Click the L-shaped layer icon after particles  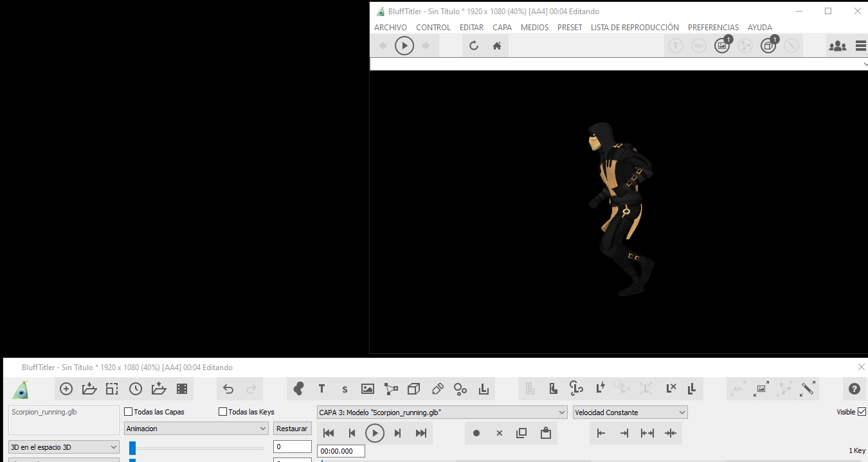[484, 389]
